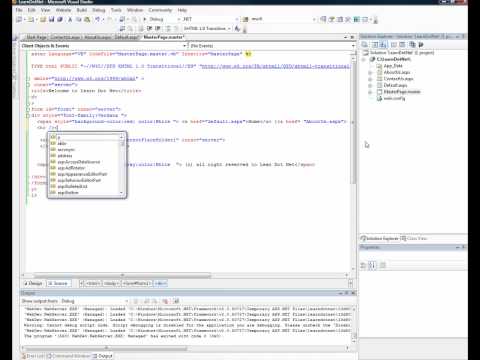
Task: Expand the AboutUs.aspx tree node
Action: 370,72
